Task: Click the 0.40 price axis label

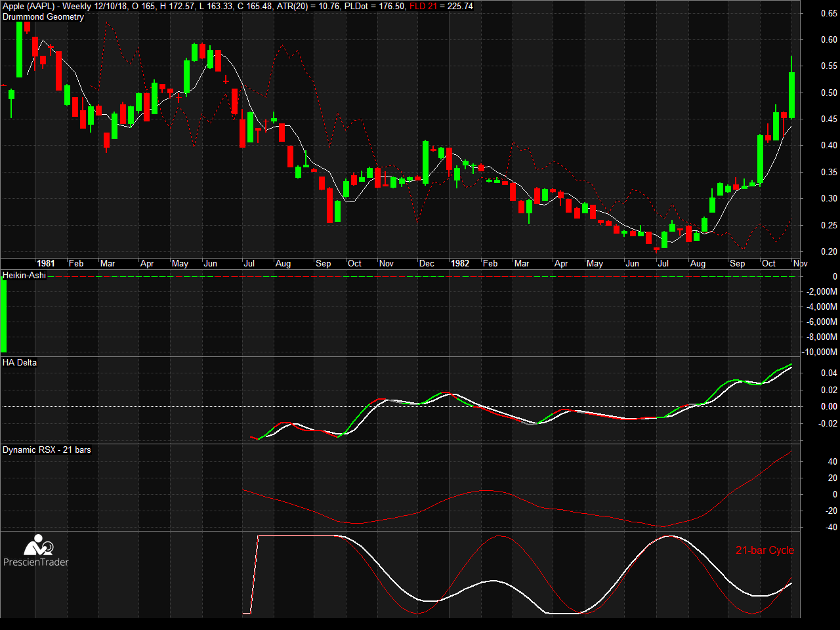Action: point(829,146)
